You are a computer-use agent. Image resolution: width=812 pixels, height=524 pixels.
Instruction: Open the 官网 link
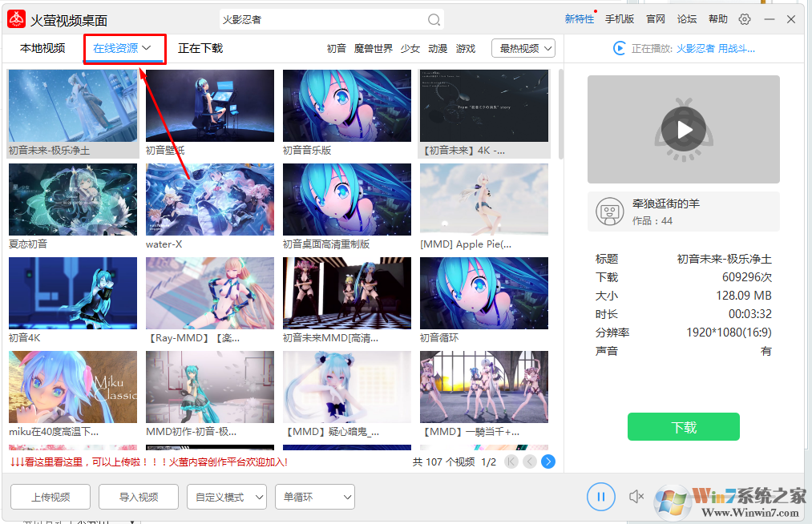point(656,19)
